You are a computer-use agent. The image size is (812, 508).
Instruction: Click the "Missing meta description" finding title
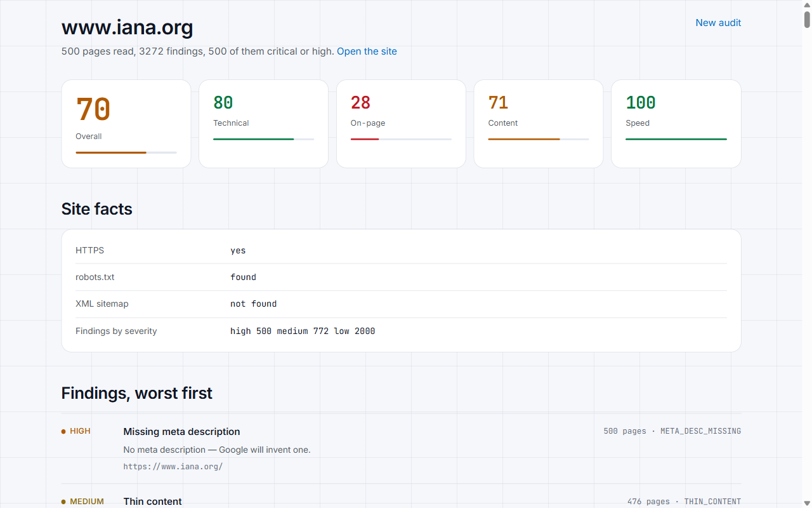click(x=182, y=432)
